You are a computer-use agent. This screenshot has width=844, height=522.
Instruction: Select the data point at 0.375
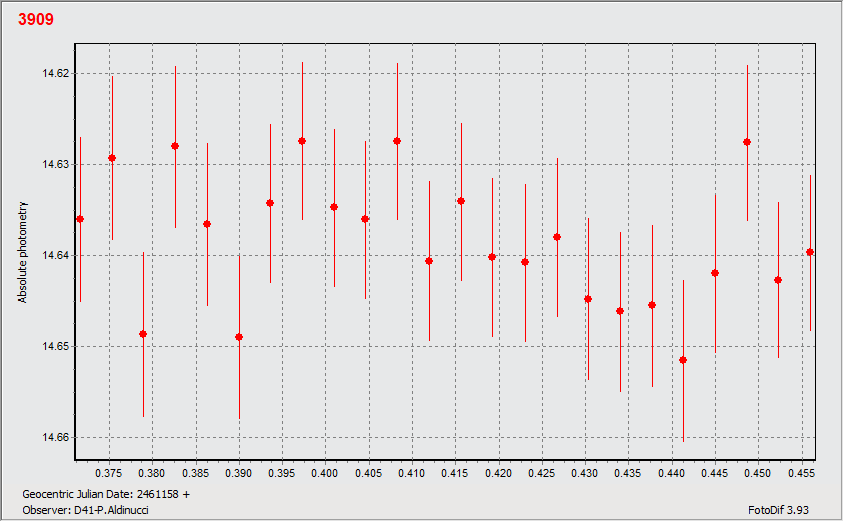pyautogui.click(x=112, y=158)
